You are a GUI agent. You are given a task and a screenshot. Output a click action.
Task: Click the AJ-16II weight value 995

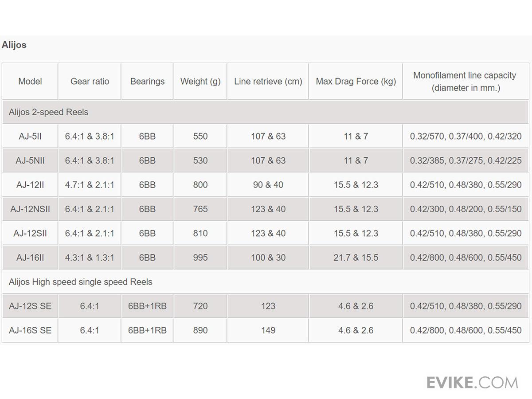(200, 258)
